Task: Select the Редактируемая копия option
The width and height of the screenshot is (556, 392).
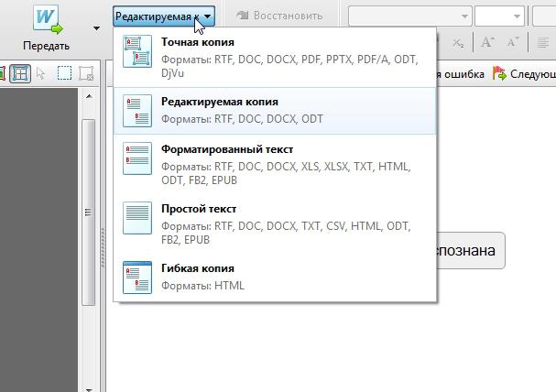Action: pyautogui.click(x=275, y=110)
